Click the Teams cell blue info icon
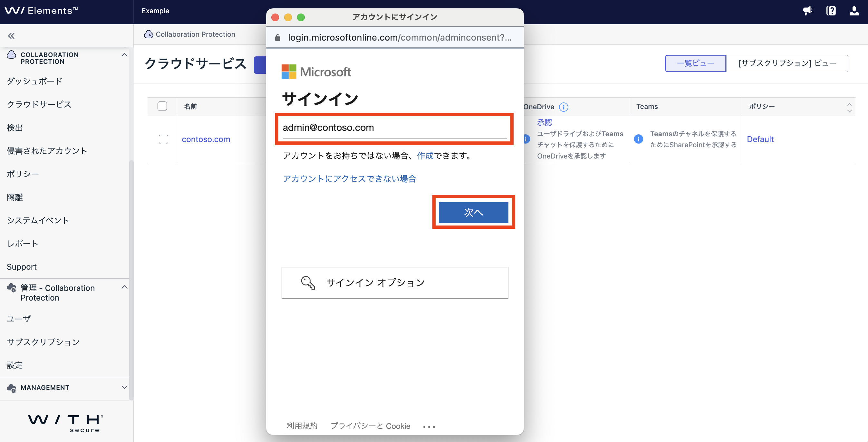This screenshot has height=442, width=868. 638,139
